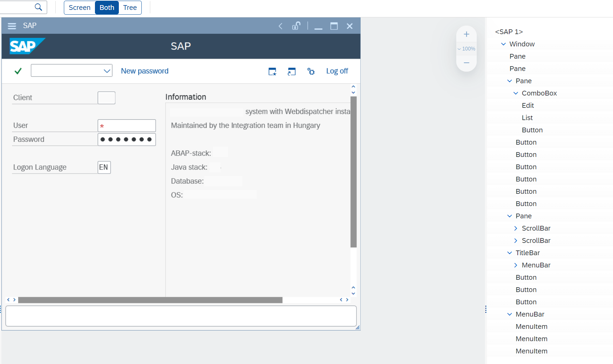Select the first MenuItem in tree
613x364 pixels.
[x=532, y=326]
